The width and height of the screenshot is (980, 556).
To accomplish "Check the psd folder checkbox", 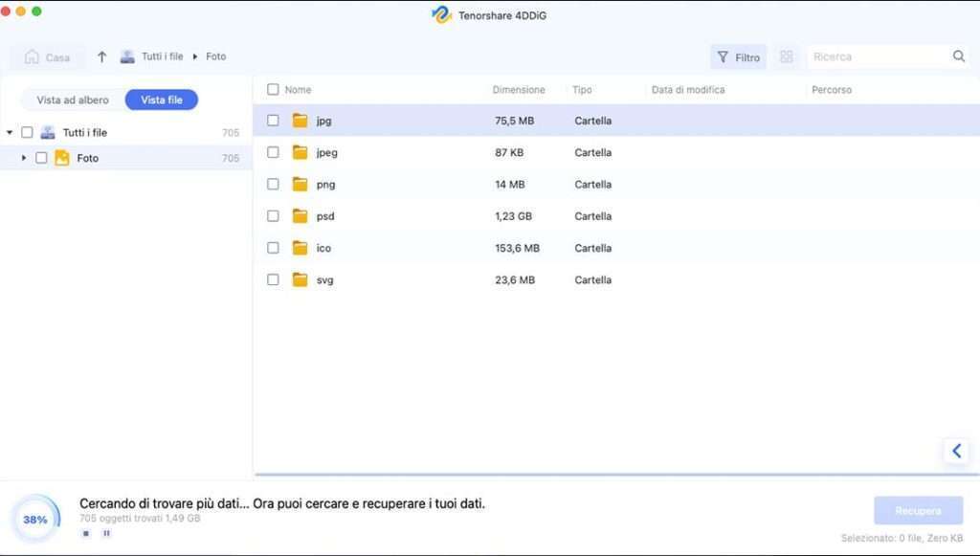I will click(273, 215).
